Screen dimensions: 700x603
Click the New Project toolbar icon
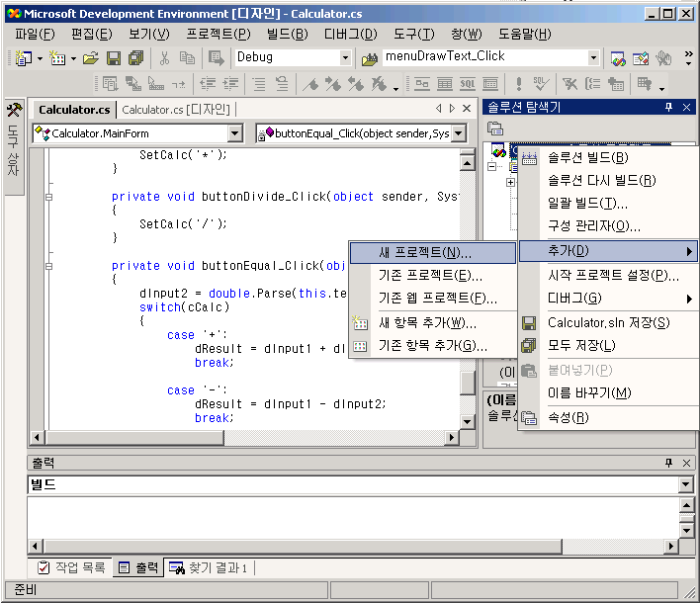23,58
